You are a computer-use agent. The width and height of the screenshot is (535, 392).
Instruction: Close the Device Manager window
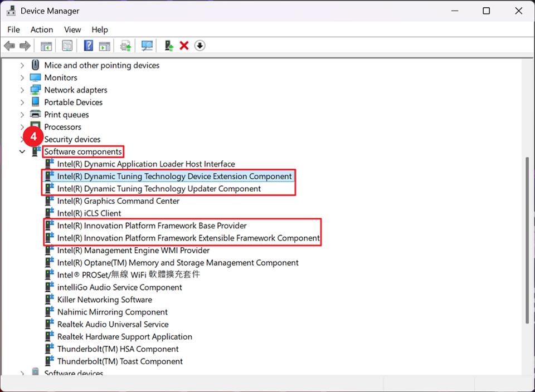(x=519, y=11)
